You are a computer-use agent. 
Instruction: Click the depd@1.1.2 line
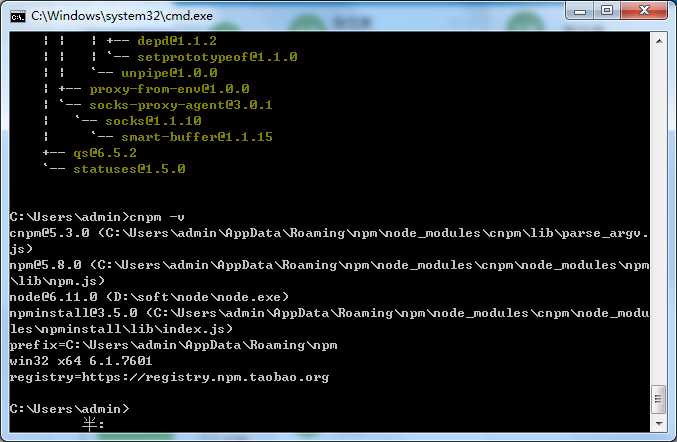[x=177, y=41]
